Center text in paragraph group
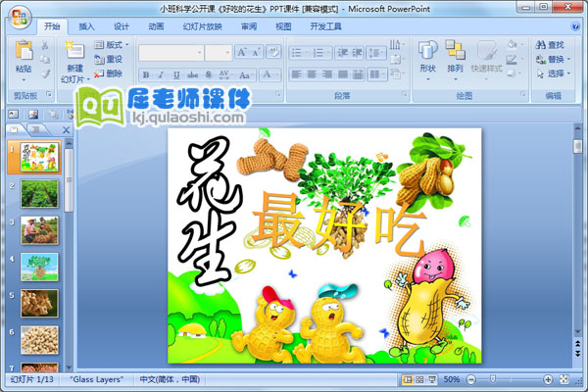Screen dimensions: 588x392 point(312,74)
